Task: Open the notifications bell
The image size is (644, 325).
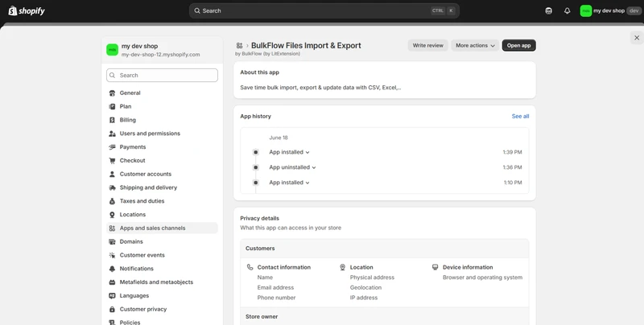Action: 568,11
